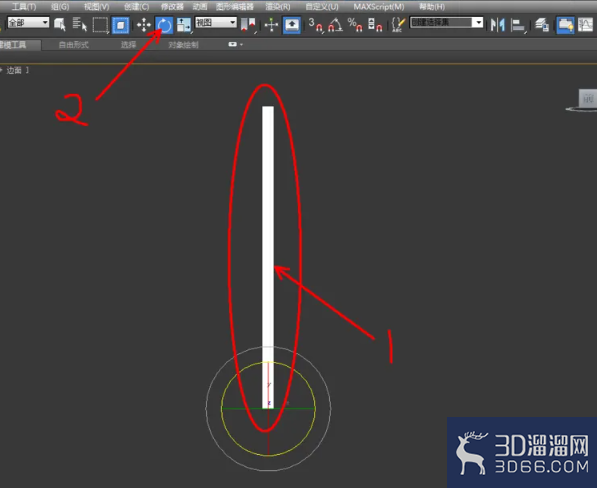Click the Use Pivot Point Center icon
Viewport: 597px width, 488px height.
point(248,25)
